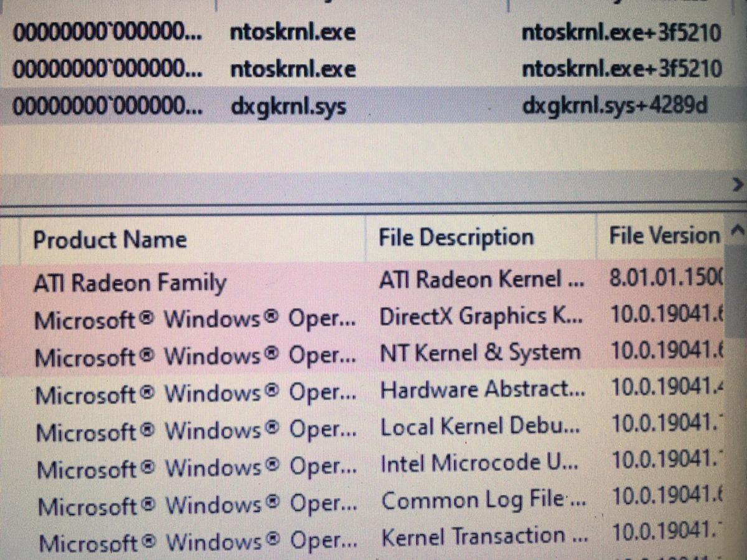Select the ATI Radeon Family row
This screenshot has width=747, height=560.
[130, 284]
